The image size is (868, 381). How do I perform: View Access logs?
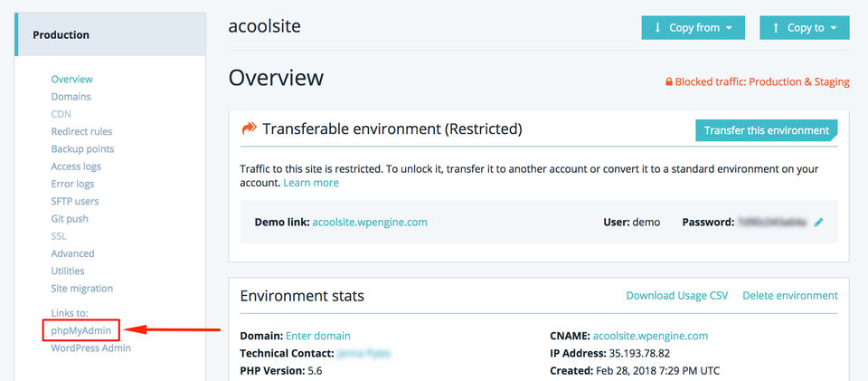click(76, 167)
